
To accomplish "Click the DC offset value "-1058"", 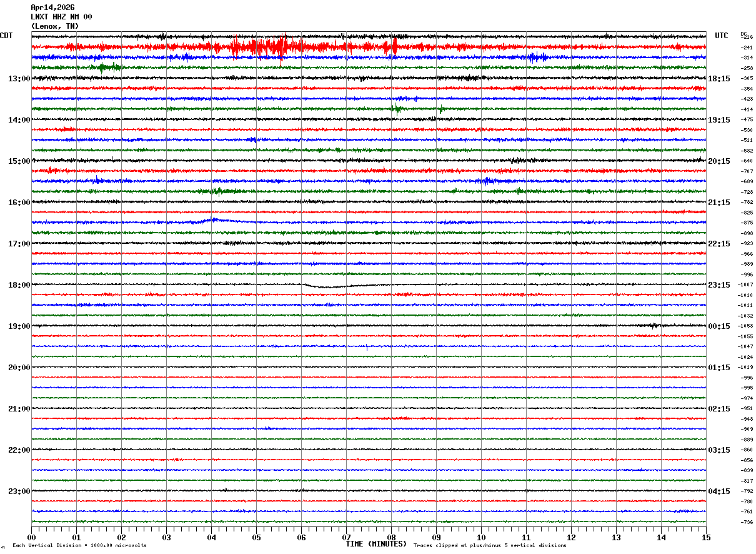I will [x=746, y=326].
